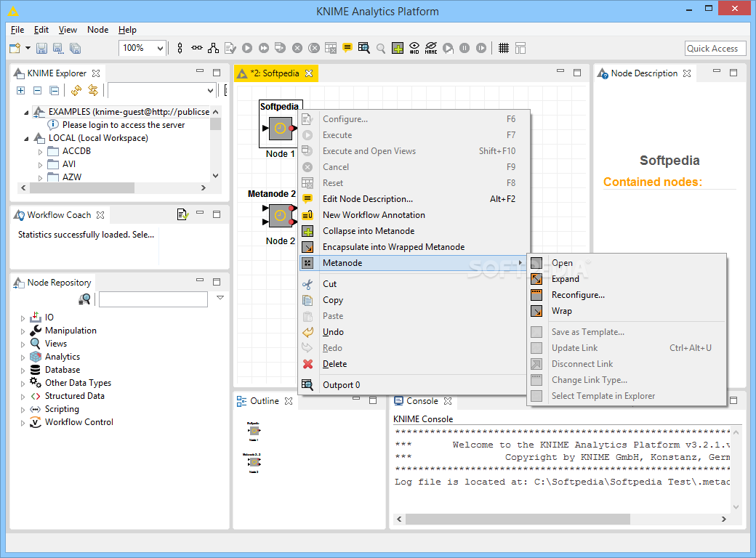Open the New wizard dropdown arrow
This screenshot has height=558, width=756.
tap(28, 48)
